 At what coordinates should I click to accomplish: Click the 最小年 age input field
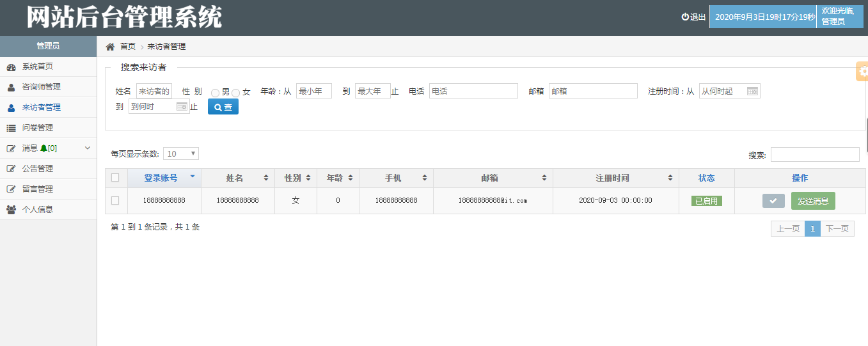314,91
